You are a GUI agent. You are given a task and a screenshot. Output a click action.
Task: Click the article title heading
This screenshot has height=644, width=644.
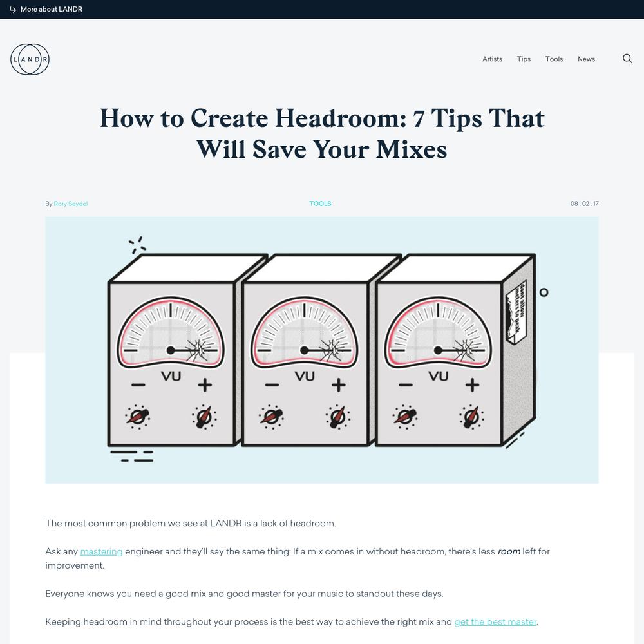coord(322,133)
